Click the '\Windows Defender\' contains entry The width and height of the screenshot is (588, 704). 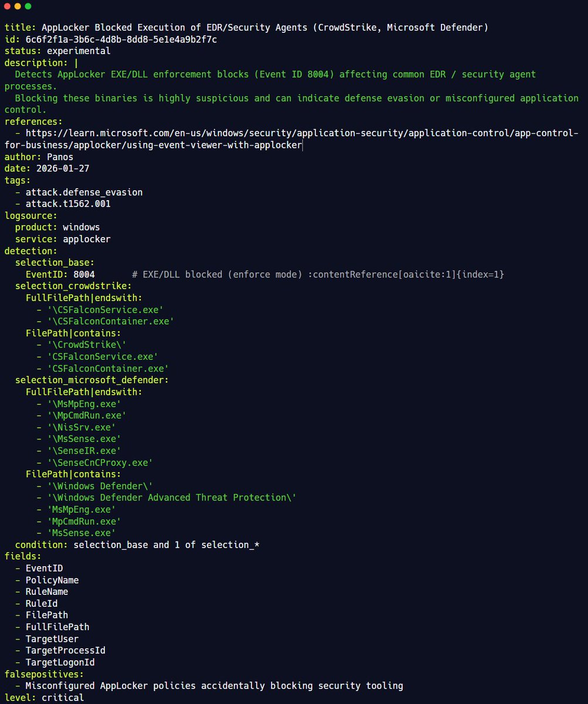coord(100,485)
